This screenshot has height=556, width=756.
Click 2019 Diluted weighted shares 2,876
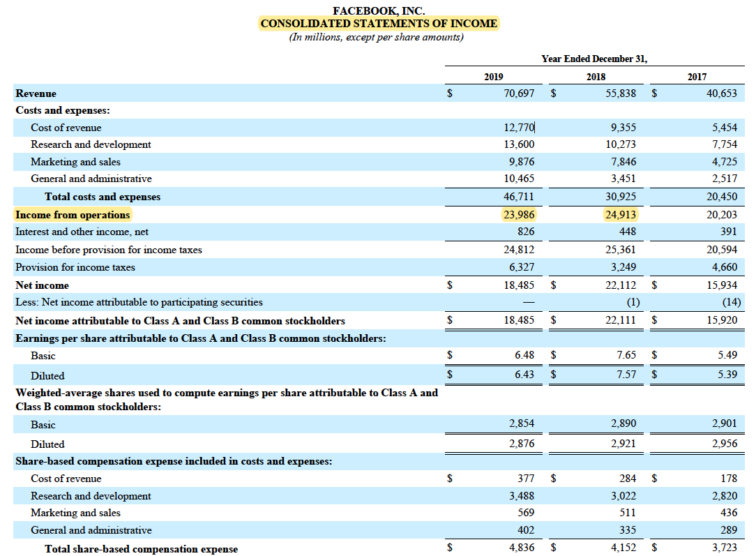click(x=522, y=443)
